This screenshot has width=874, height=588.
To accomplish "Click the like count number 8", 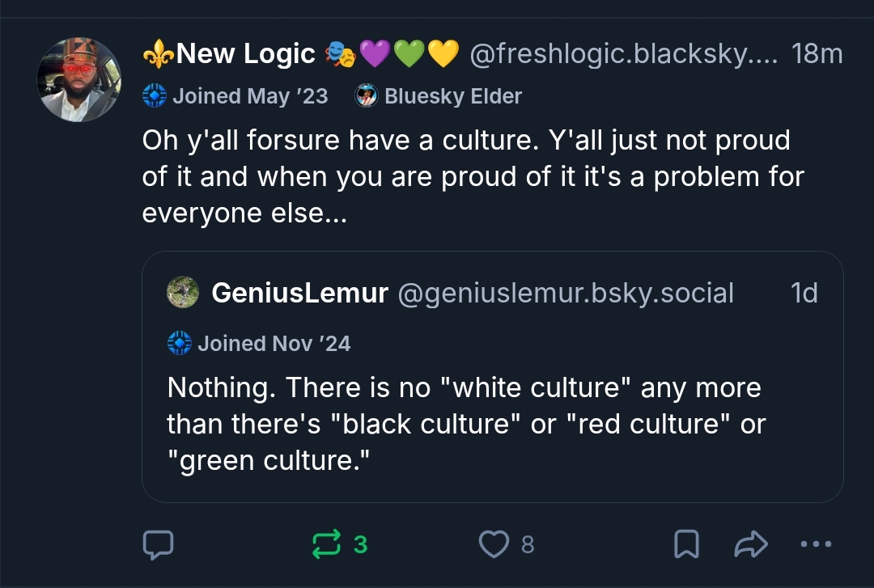I will click(528, 545).
